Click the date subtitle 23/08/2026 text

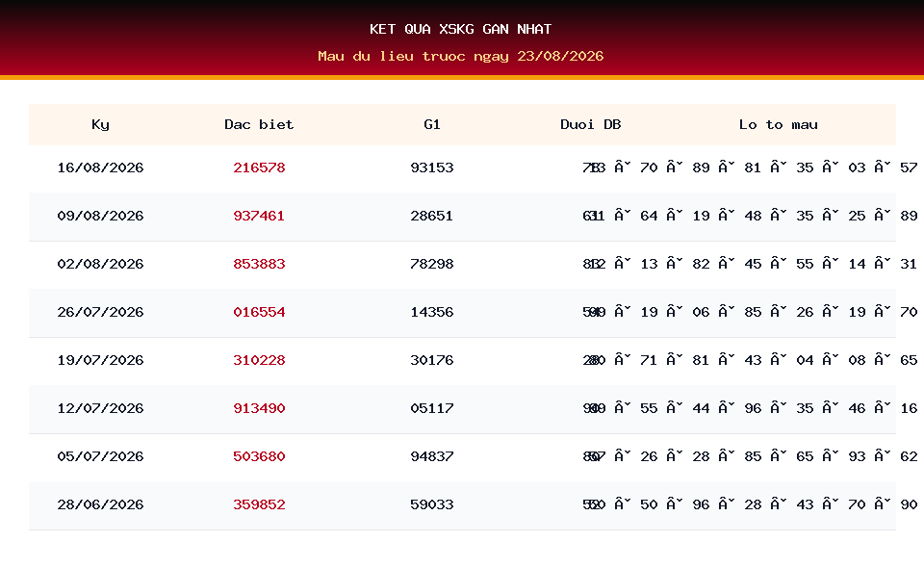pos(560,56)
